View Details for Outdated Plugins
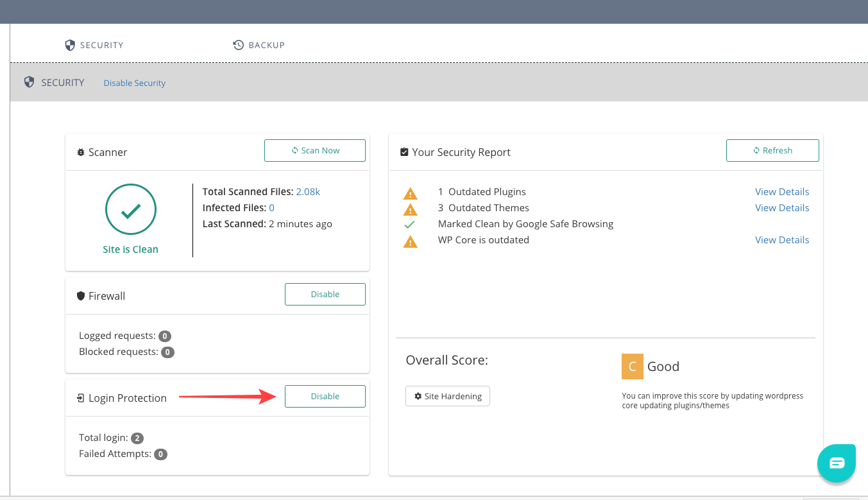Image resolution: width=868 pixels, height=500 pixels. 782,192
